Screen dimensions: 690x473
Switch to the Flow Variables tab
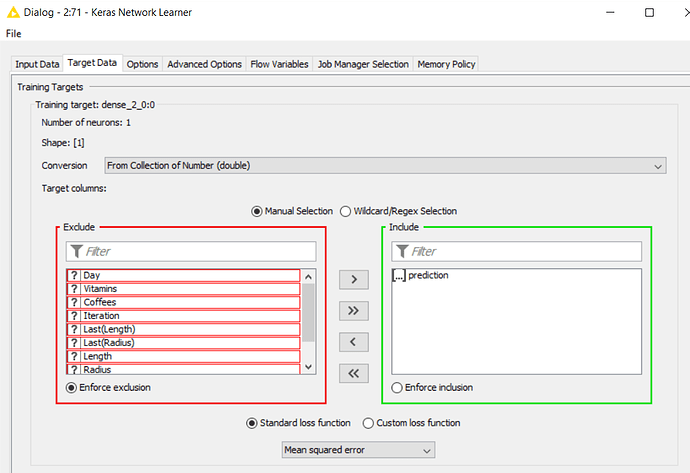(279, 64)
